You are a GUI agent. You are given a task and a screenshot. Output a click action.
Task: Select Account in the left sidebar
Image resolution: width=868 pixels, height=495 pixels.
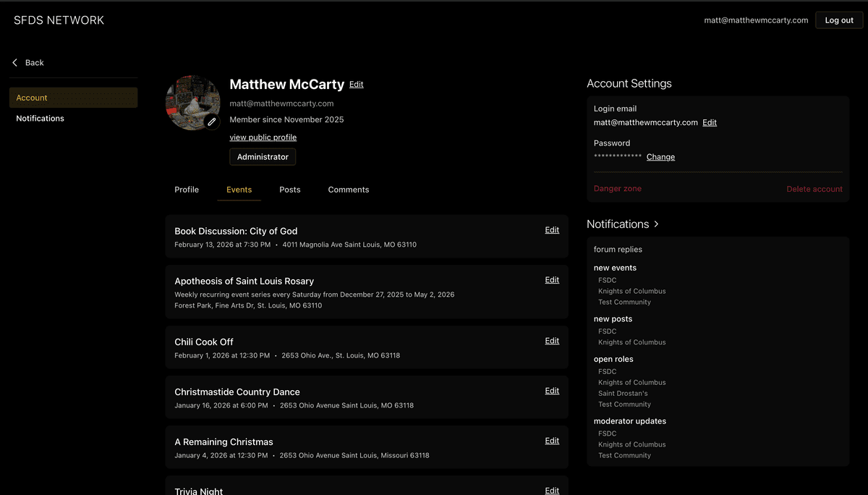[32, 98]
